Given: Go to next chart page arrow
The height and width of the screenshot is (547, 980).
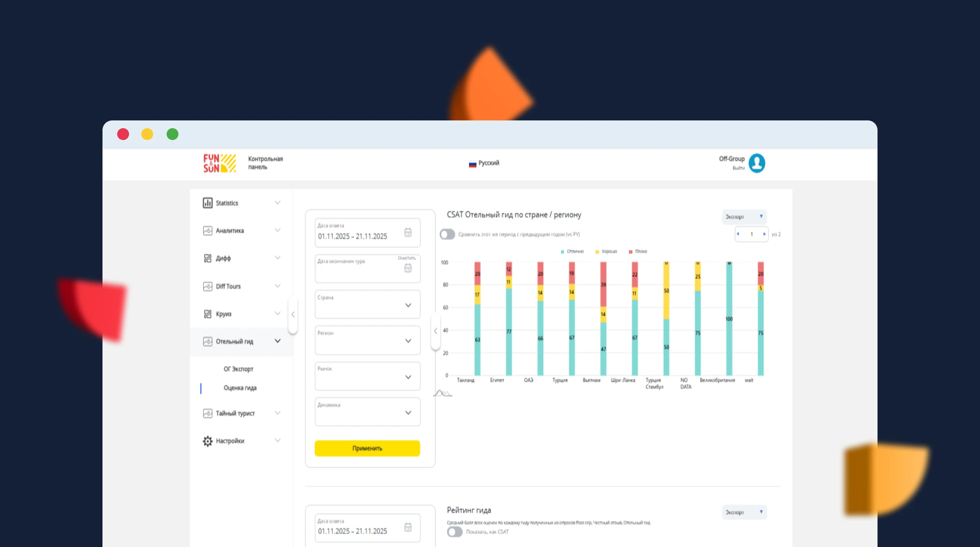Looking at the screenshot, I should pos(764,234).
